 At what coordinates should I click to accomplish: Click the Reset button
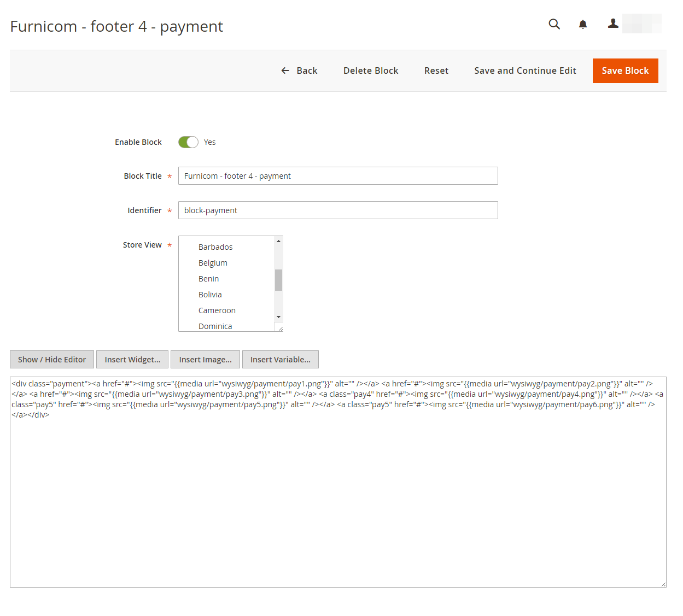point(436,71)
